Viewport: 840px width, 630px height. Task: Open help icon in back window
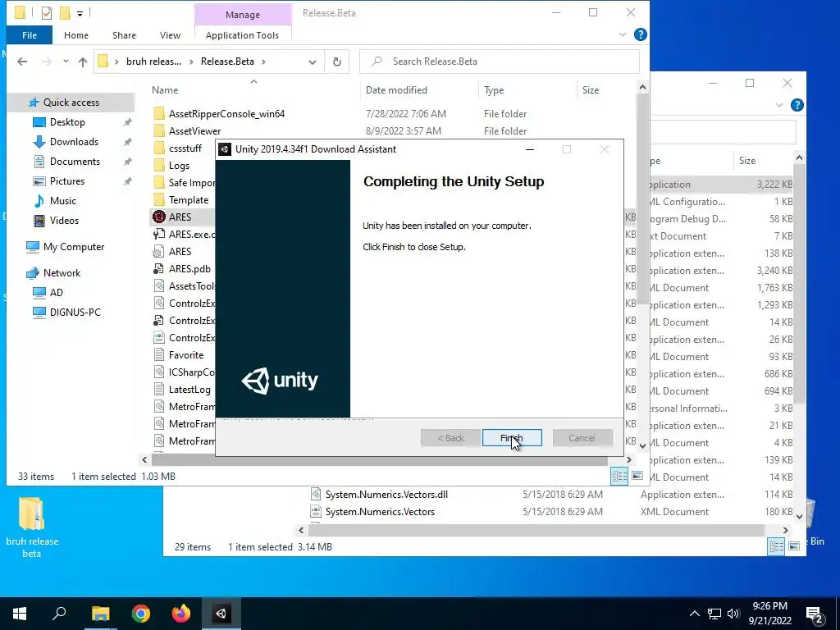click(x=797, y=105)
